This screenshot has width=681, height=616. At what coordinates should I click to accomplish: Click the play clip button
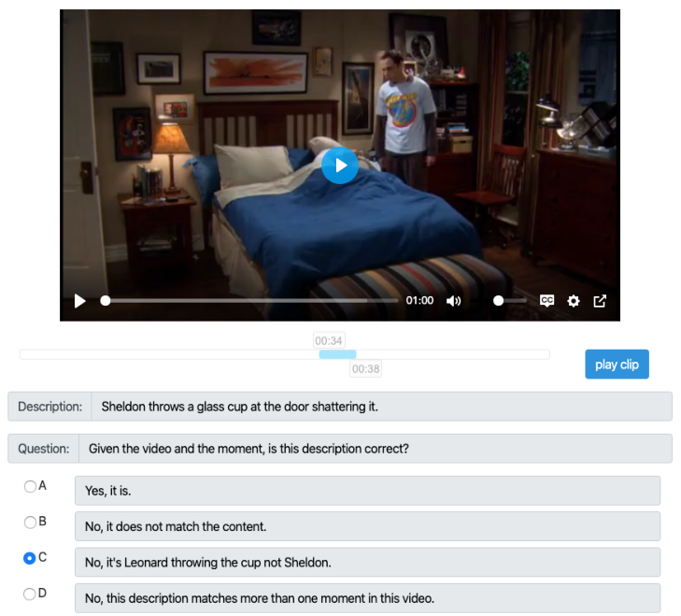617,365
